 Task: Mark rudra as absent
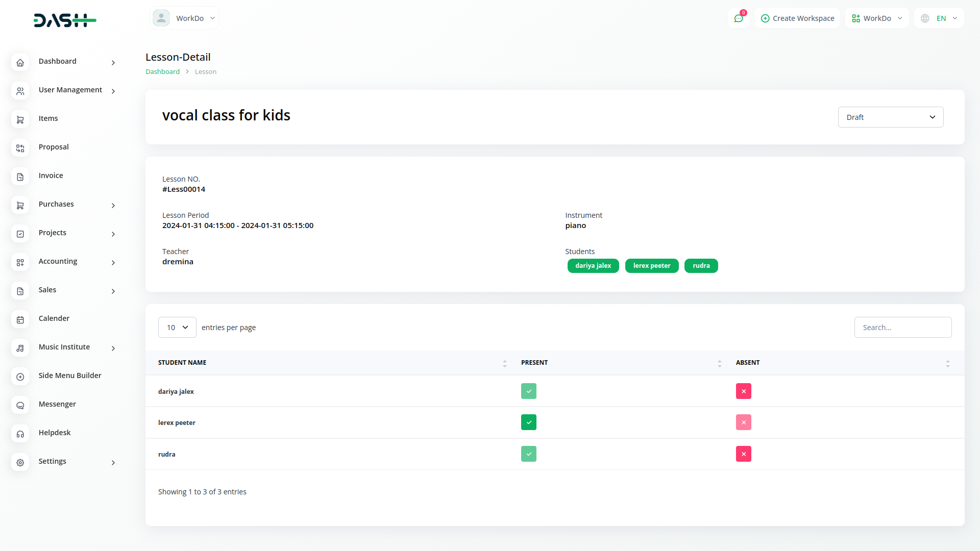[x=743, y=454]
